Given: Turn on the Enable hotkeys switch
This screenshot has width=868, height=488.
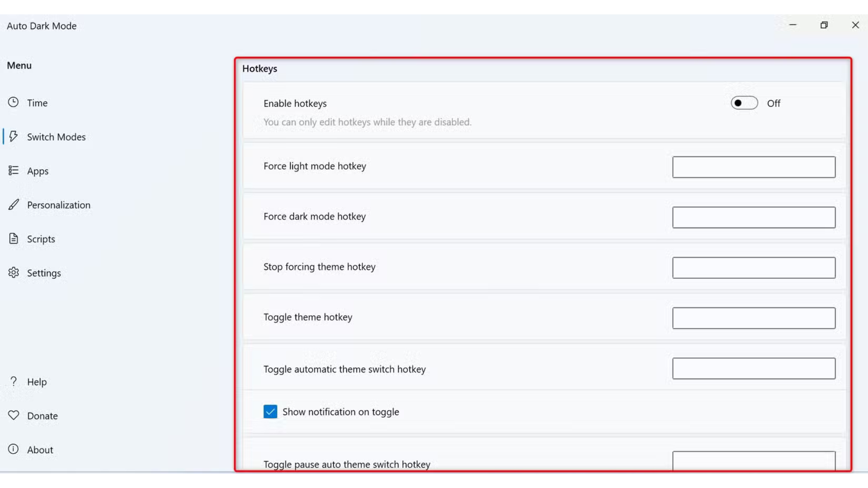Looking at the screenshot, I should [744, 103].
